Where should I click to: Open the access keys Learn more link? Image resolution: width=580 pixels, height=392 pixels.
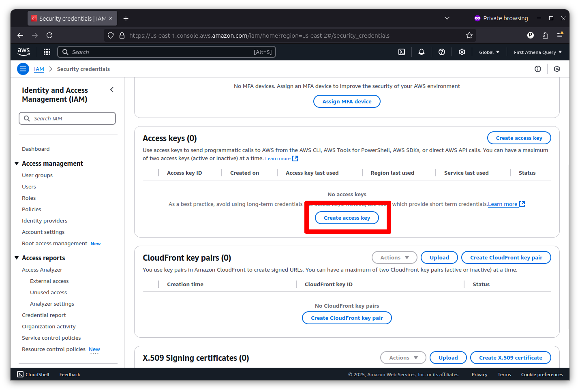pyautogui.click(x=278, y=158)
